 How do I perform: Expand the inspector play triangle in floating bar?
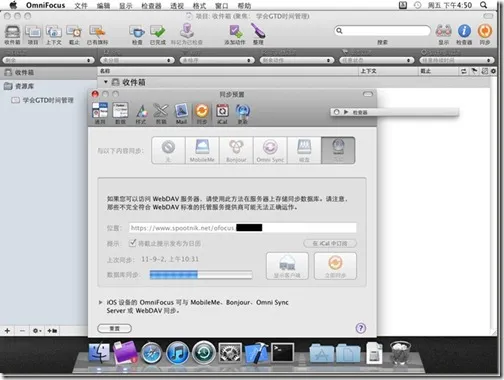point(346,112)
